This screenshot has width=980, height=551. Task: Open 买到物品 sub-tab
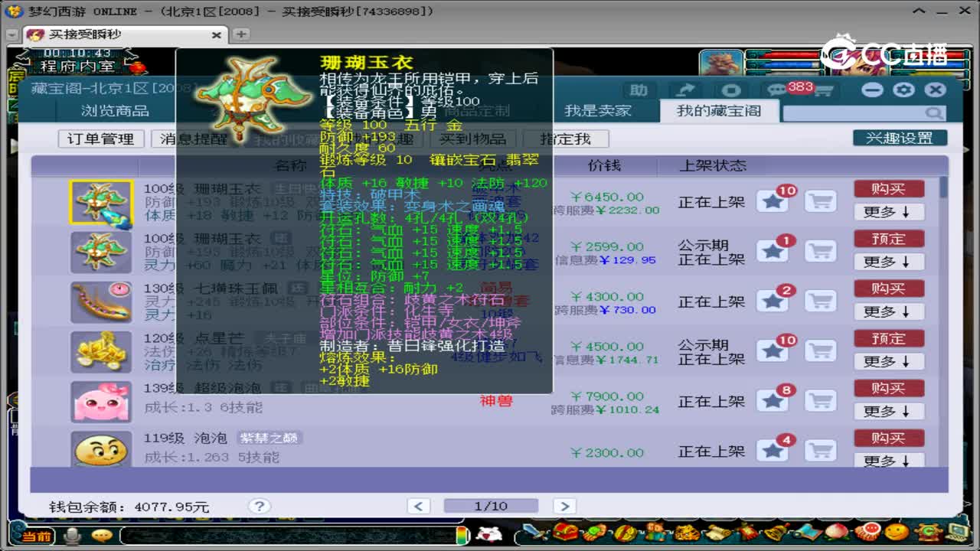[x=472, y=139]
